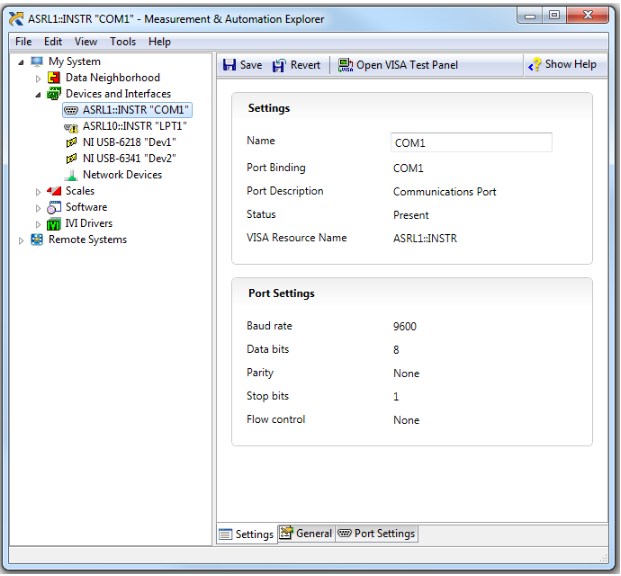This screenshot has height=576, width=621.
Task: Open the Edit menu
Action: click(53, 42)
